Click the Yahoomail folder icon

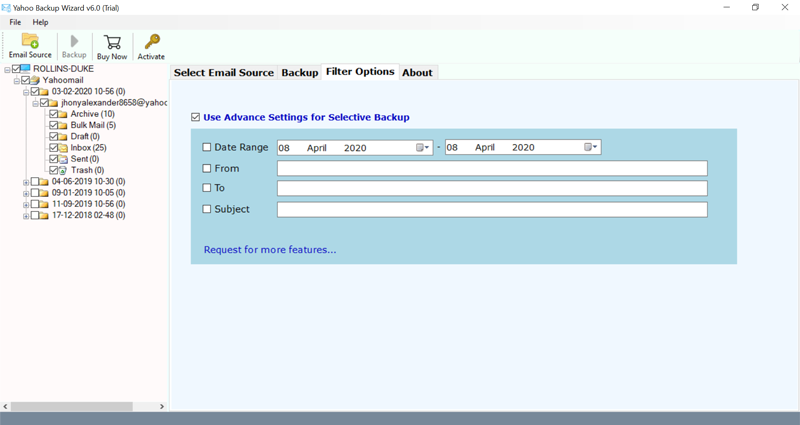pos(35,80)
